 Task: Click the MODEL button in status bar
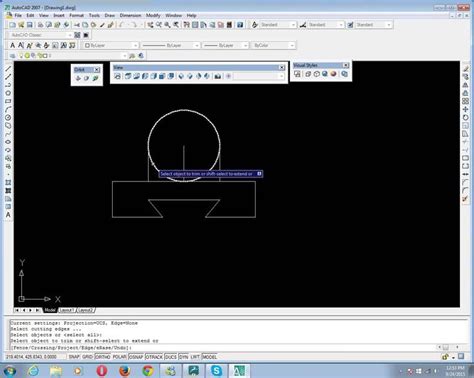click(210, 357)
